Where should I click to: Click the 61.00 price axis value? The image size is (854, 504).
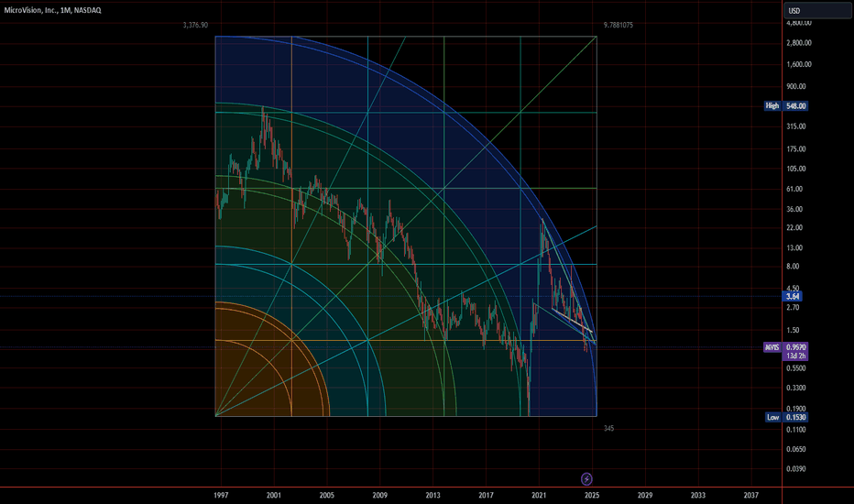point(794,189)
